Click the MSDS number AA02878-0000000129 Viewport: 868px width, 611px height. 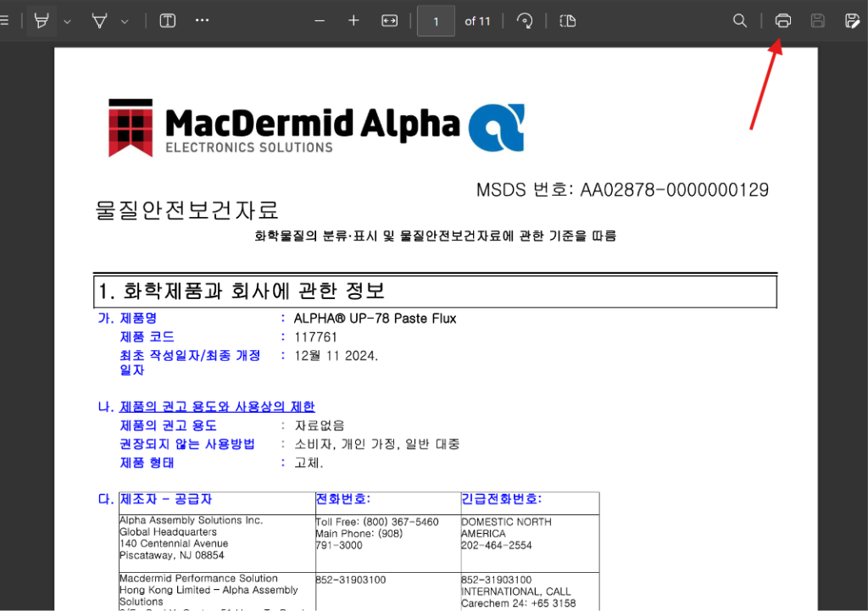click(x=674, y=190)
